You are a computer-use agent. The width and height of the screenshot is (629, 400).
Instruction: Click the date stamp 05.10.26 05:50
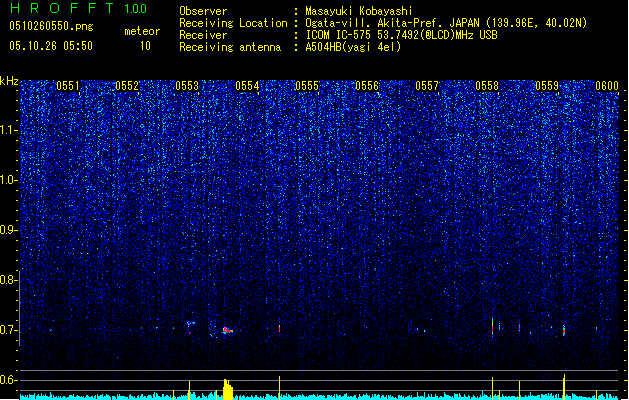pos(51,46)
